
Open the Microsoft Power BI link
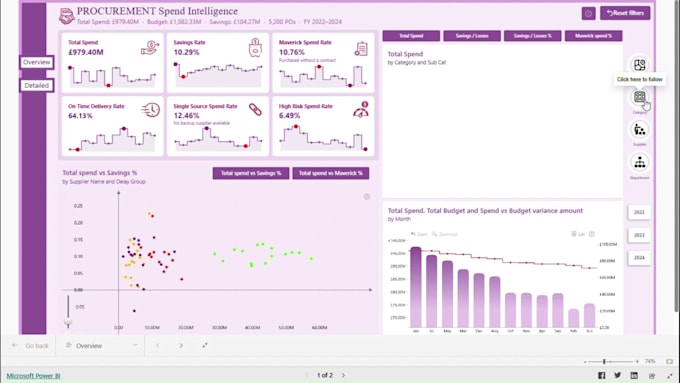[33, 376]
